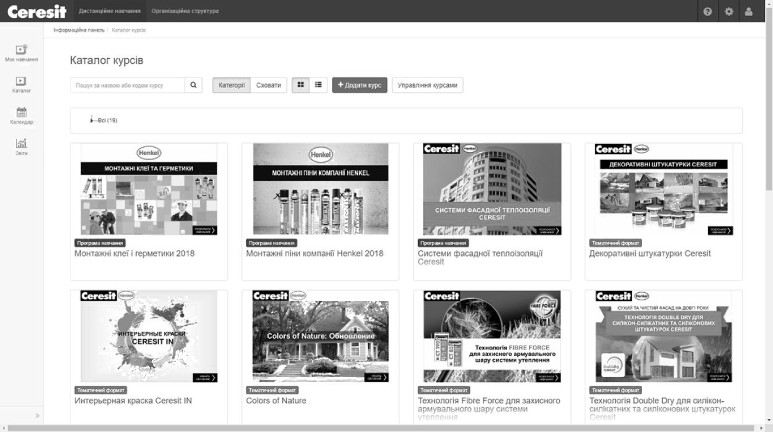Click title Монтажні клеї і герметики 2018
The width and height of the screenshot is (773, 432).
point(135,253)
